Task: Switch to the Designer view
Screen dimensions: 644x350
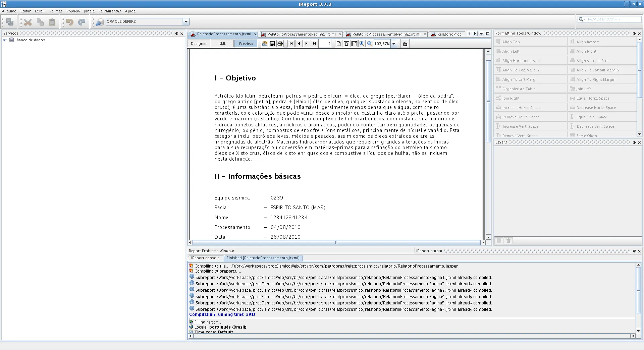Action: 199,44
